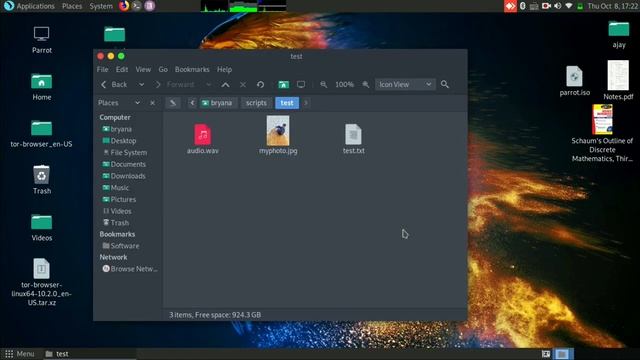This screenshot has width=640, height=360.
Task: Click the test path bar button
Action: click(287, 103)
